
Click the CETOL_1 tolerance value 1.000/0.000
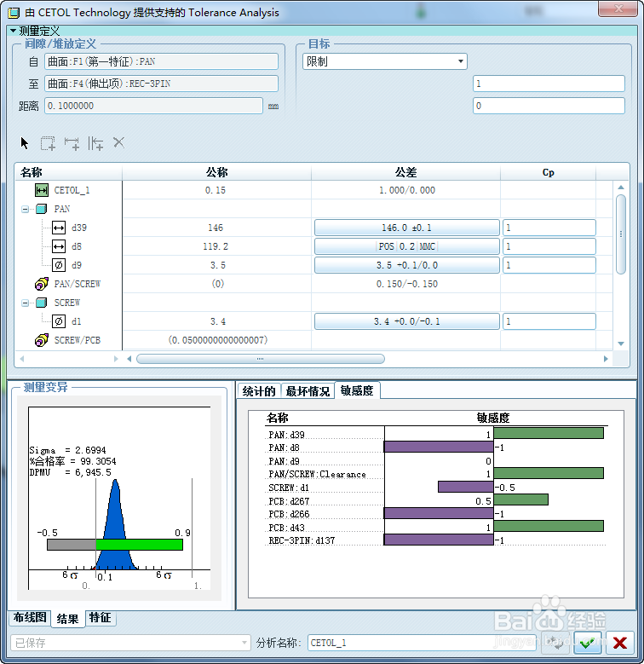(406, 190)
